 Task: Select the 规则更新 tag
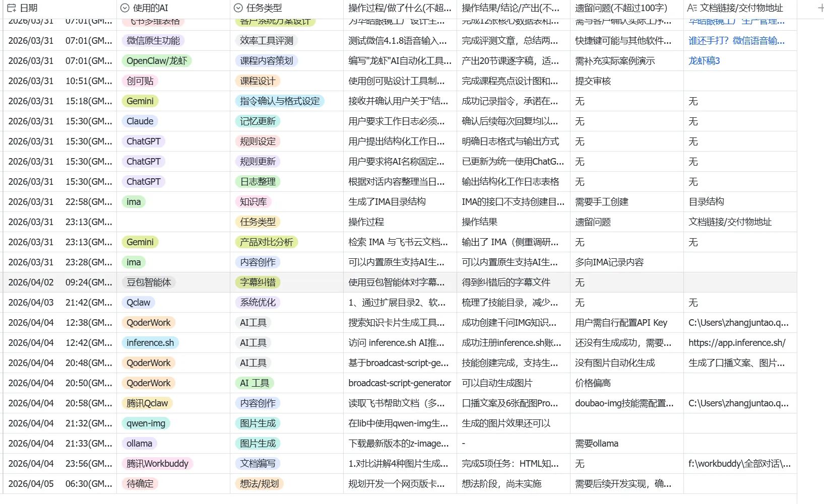(258, 162)
